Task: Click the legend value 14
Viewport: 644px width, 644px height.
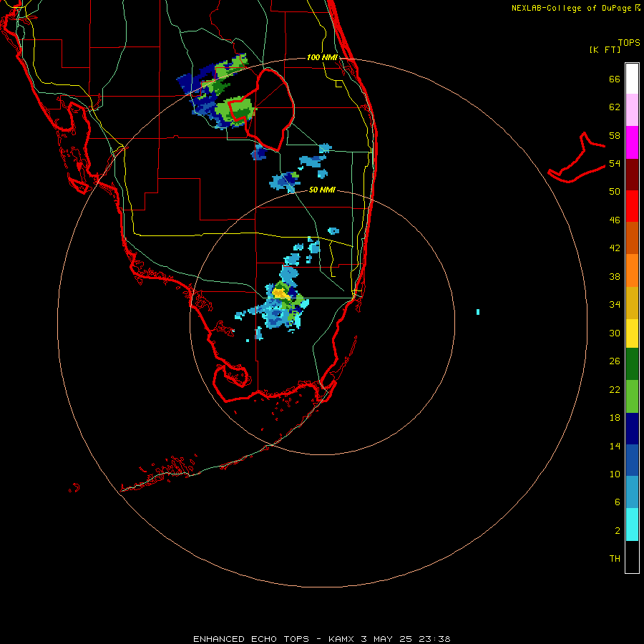Action: point(615,446)
